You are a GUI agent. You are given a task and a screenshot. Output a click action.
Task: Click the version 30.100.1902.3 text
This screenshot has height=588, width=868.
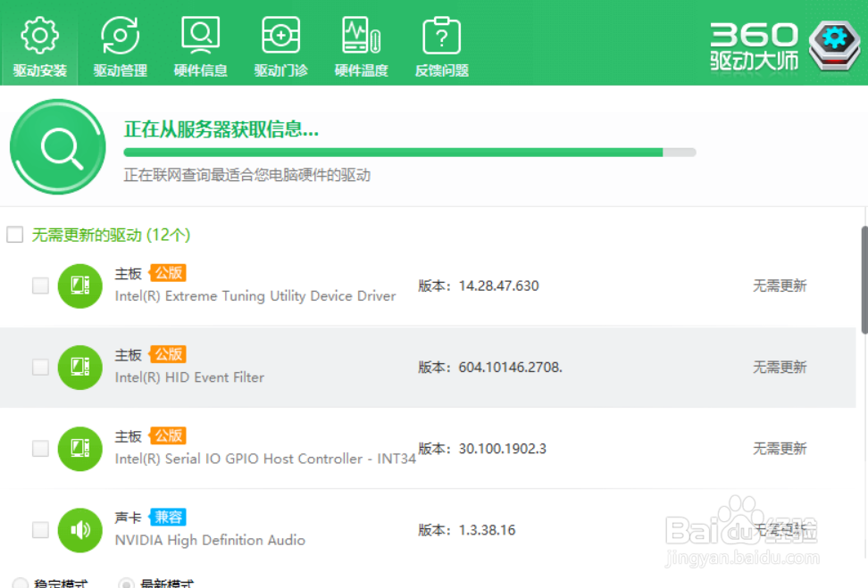click(502, 449)
